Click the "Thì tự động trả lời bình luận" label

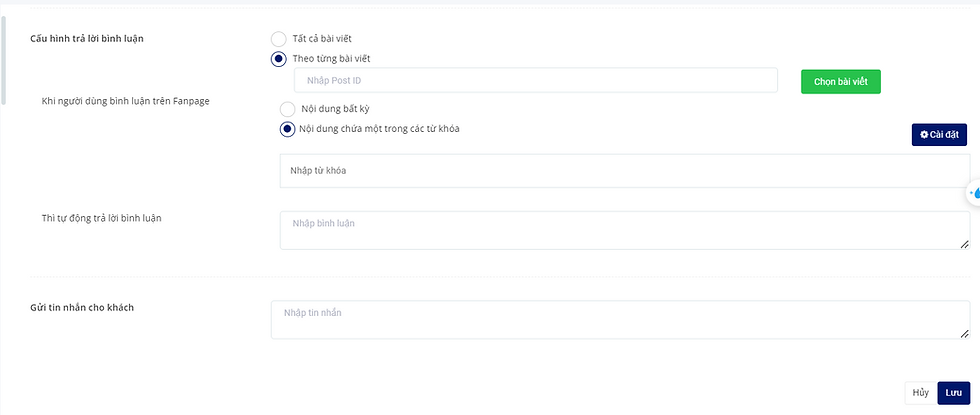coord(101,218)
